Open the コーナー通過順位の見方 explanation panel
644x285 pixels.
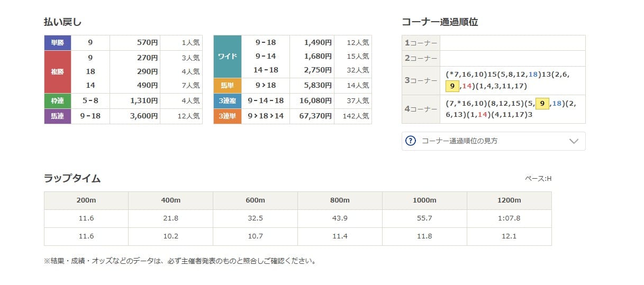(x=494, y=141)
